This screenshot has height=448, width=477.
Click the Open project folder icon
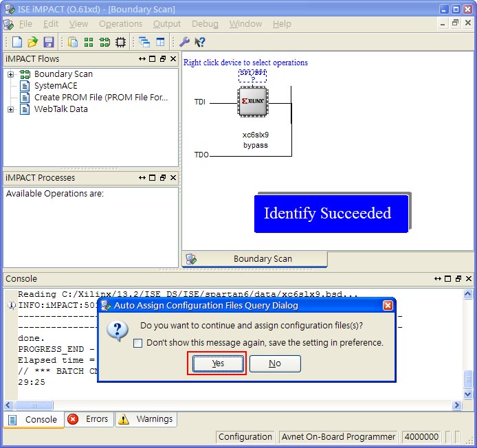click(33, 42)
